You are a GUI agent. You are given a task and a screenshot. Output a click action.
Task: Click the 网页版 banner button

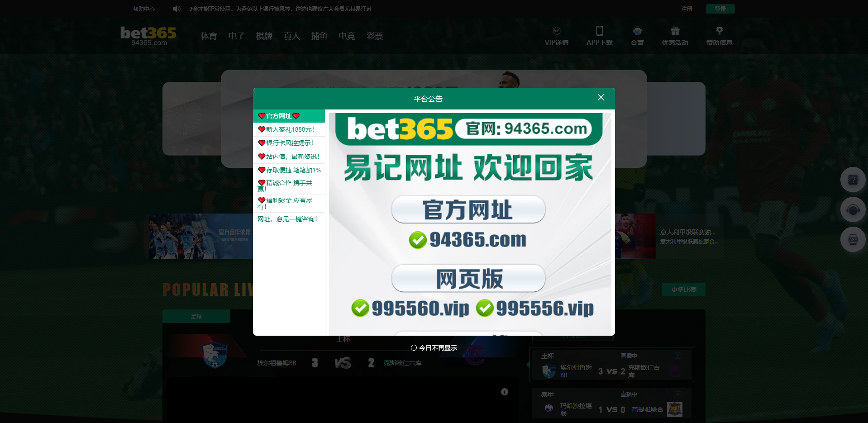(x=468, y=278)
